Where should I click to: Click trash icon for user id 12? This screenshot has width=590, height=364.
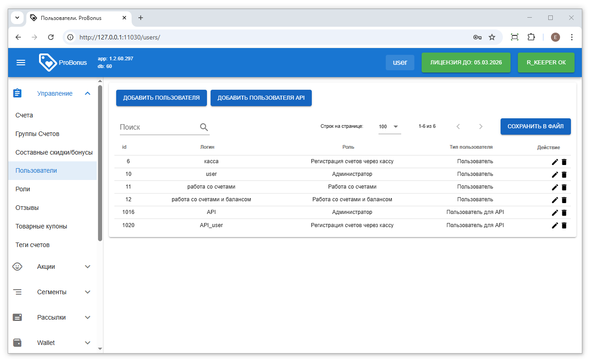tap(564, 200)
